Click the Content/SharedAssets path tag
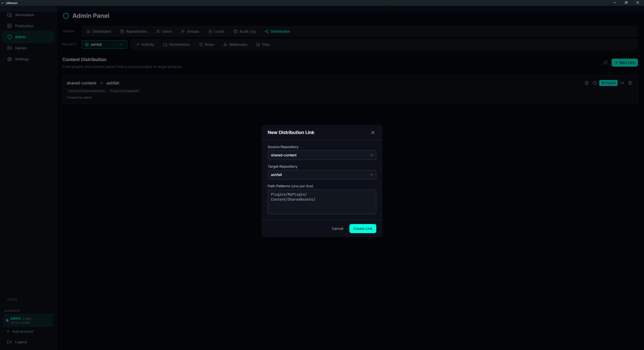The width and height of the screenshot is (644, 350). tap(87, 91)
